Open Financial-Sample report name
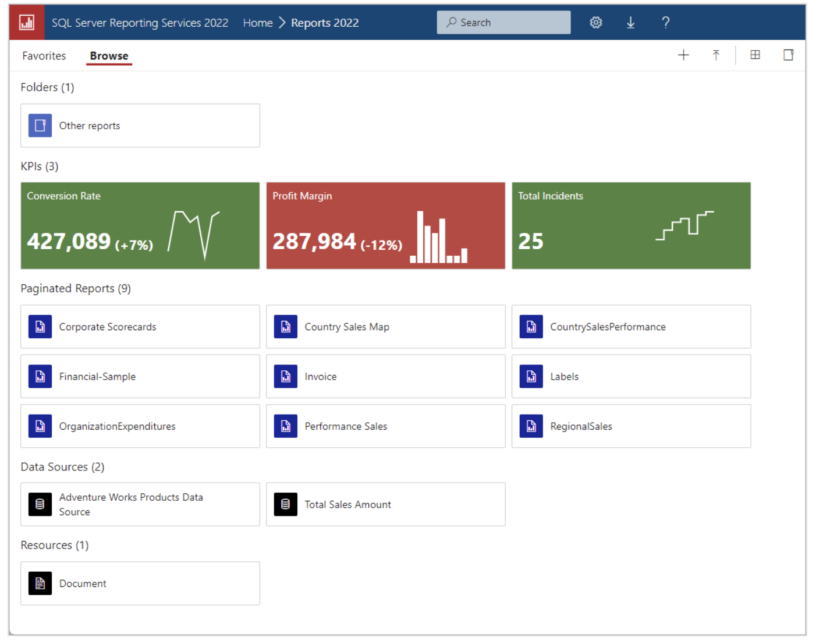The width and height of the screenshot is (816, 644). (x=97, y=377)
